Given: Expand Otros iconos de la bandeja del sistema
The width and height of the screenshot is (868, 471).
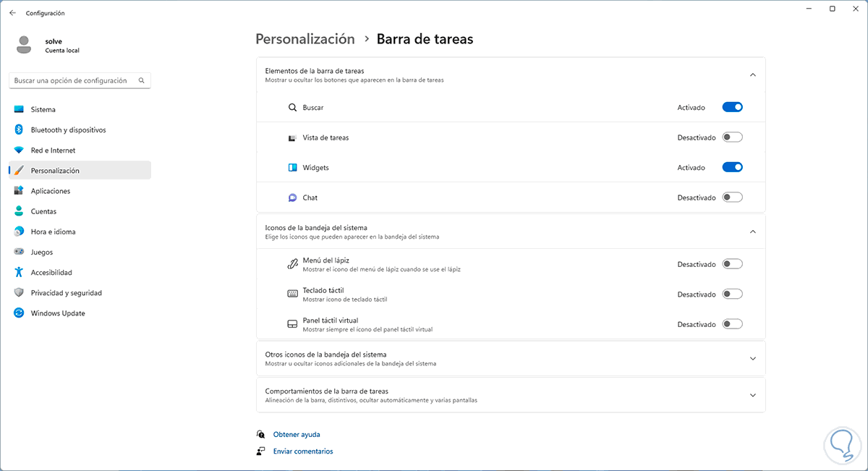Looking at the screenshot, I should point(752,358).
